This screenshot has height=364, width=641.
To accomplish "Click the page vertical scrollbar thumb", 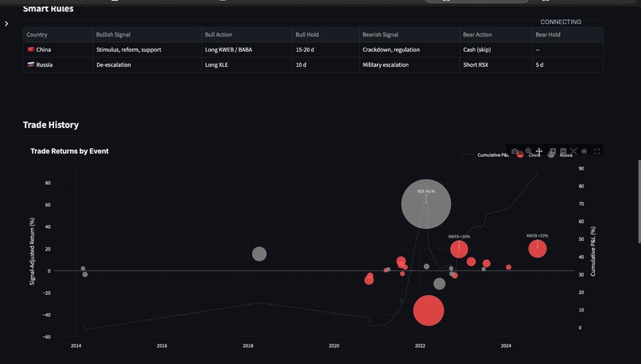I will [639, 202].
